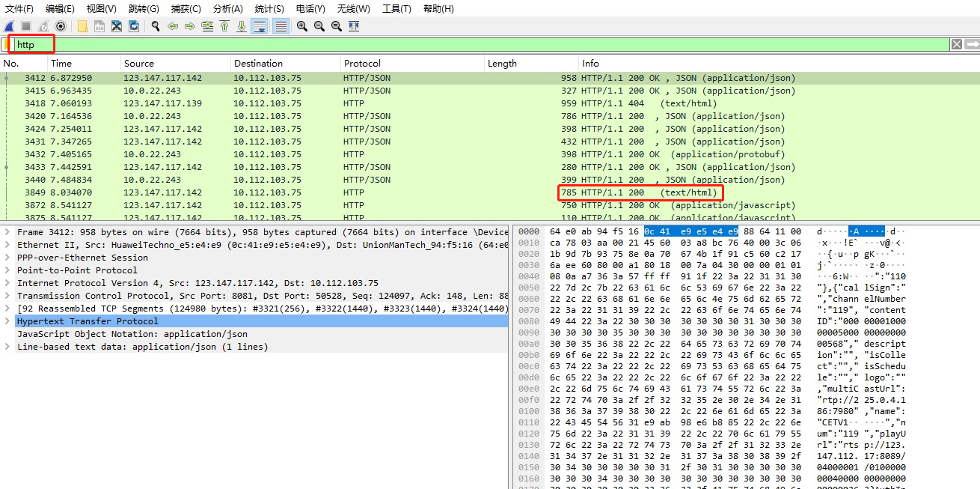The width and height of the screenshot is (980, 489).
Task: Click the resize columns icon
Action: tap(354, 26)
